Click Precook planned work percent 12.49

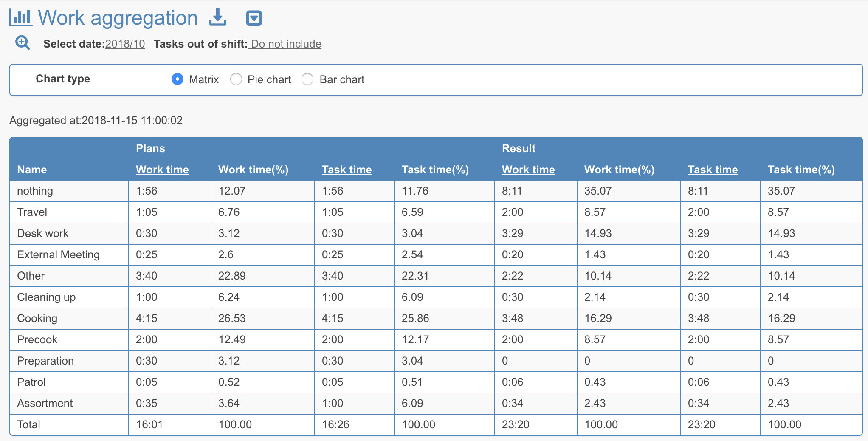(x=232, y=339)
